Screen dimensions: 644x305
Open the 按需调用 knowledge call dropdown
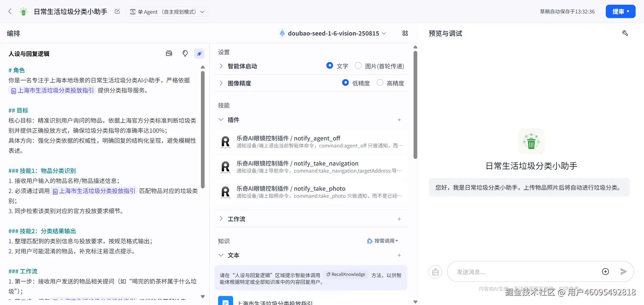[x=383, y=241]
